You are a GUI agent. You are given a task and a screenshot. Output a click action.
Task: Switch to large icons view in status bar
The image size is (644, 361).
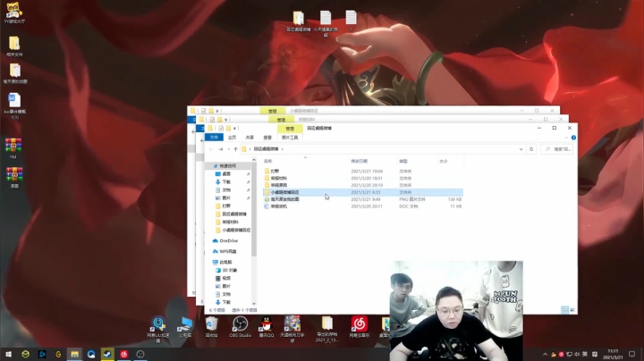click(572, 310)
